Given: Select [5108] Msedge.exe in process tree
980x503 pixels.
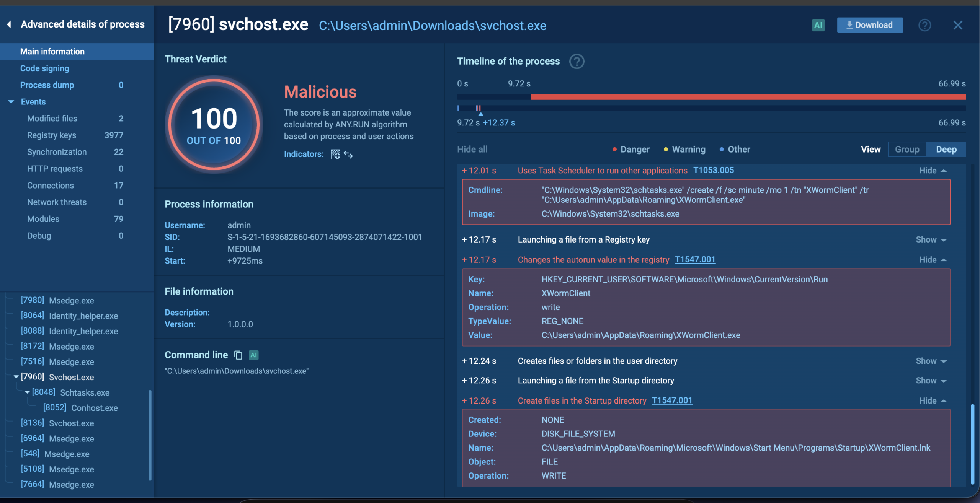Looking at the screenshot, I should pyautogui.click(x=57, y=469).
